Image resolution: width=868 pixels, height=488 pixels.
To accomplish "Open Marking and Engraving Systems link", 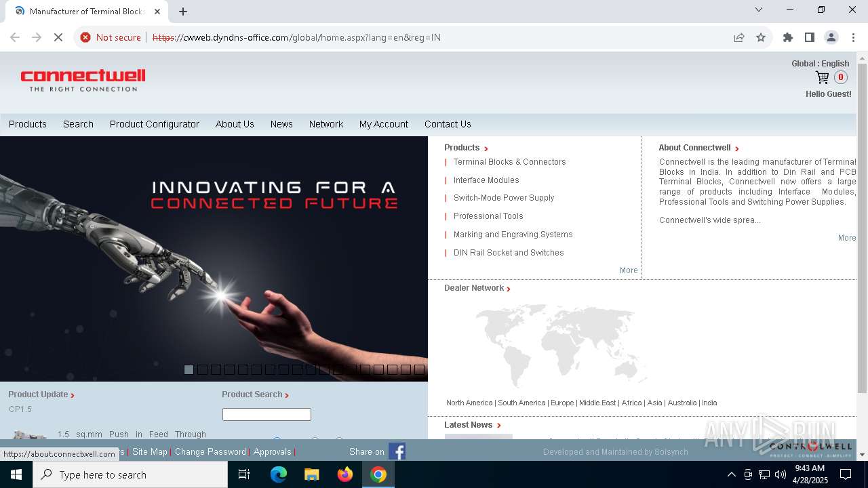I will pyautogui.click(x=513, y=235).
